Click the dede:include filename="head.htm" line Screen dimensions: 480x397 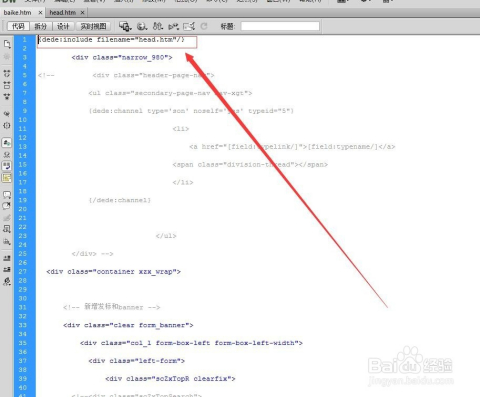pos(111,40)
